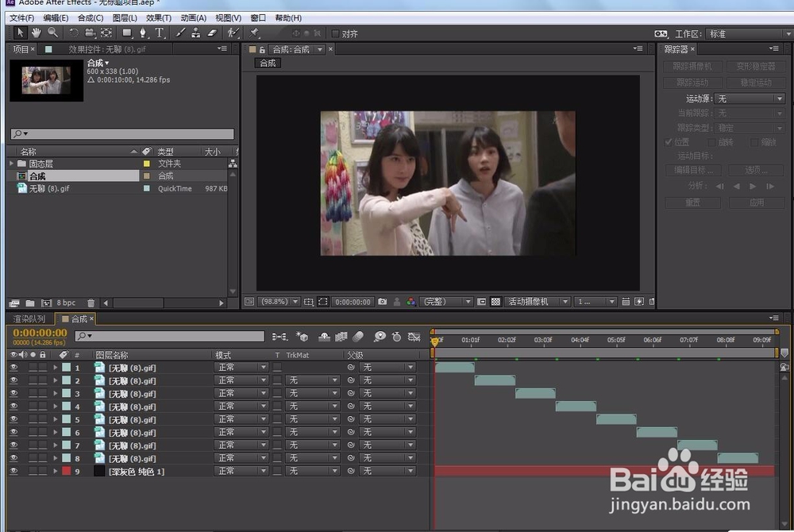
Task: Toggle draft 3D icon in timeline
Action: tap(303, 337)
